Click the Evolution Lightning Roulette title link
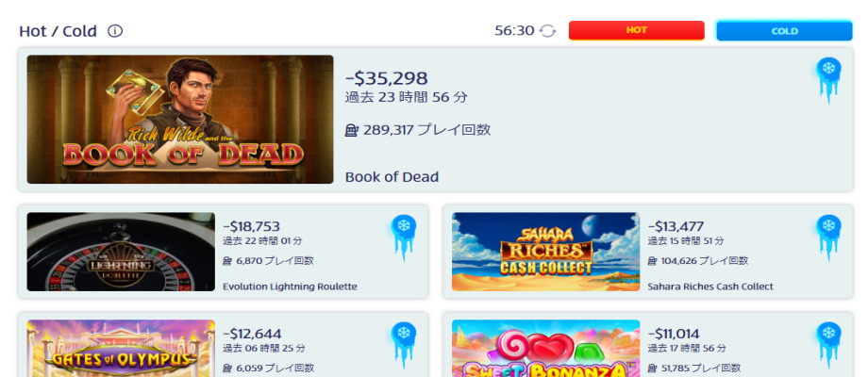The height and width of the screenshot is (377, 868). (x=290, y=287)
